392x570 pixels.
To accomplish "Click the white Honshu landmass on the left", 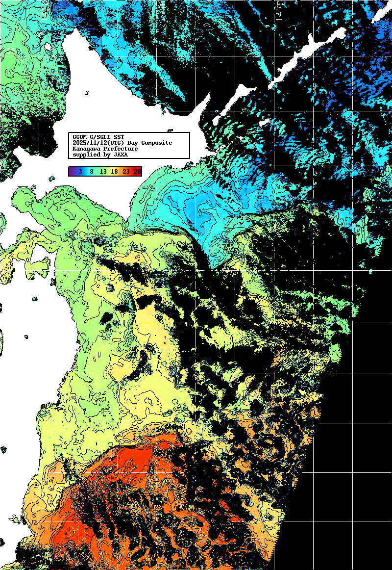I will coord(24,343).
